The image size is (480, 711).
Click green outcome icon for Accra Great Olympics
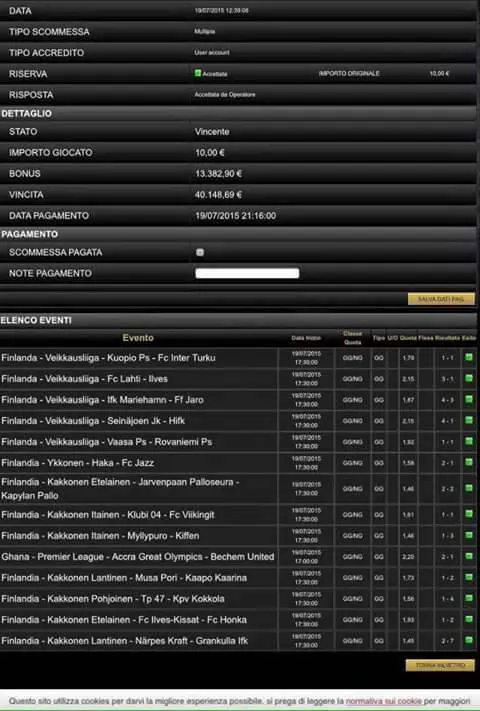(469, 556)
